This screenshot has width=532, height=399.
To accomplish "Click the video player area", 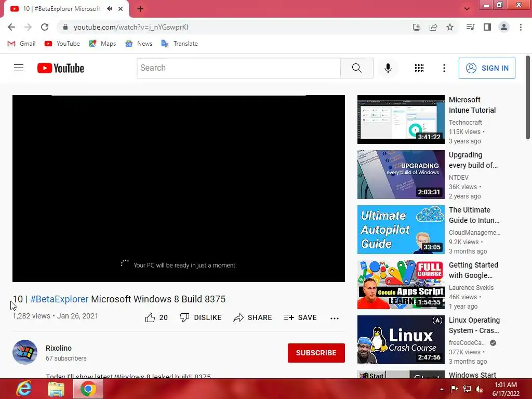I will point(179,188).
